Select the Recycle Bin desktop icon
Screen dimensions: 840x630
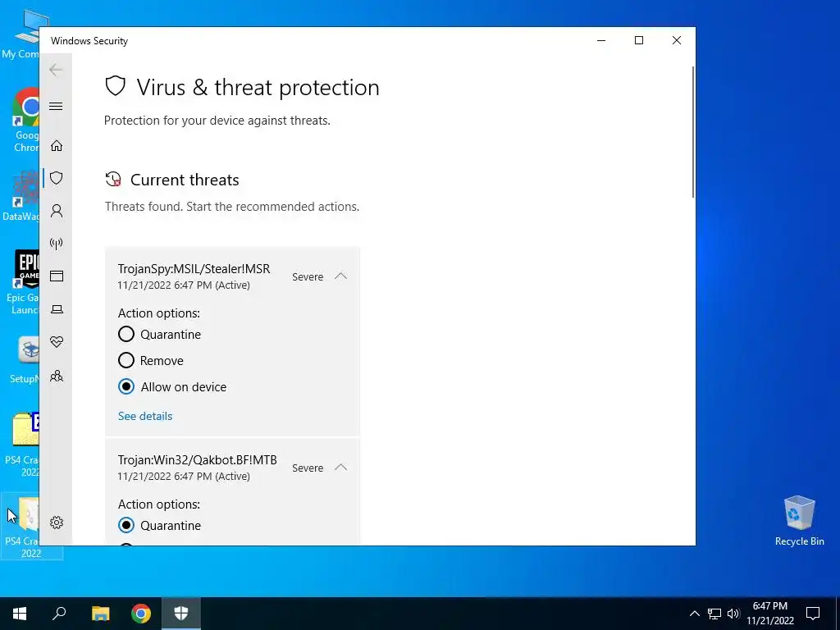tap(799, 521)
